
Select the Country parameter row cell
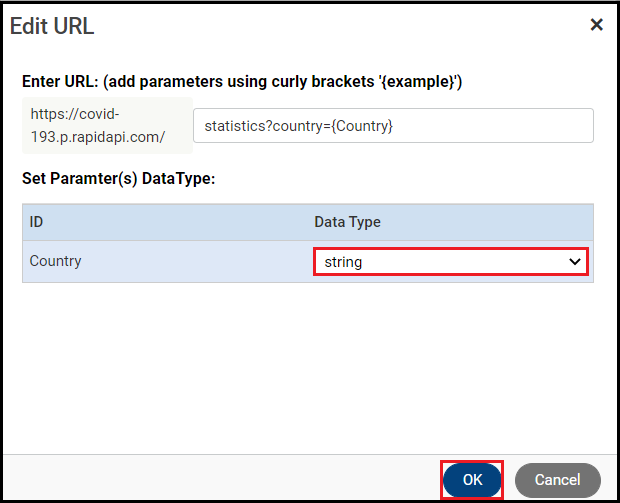56,261
